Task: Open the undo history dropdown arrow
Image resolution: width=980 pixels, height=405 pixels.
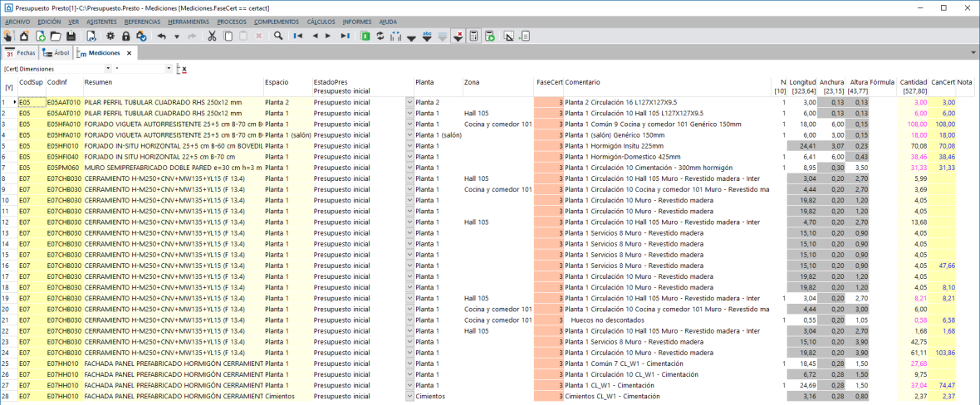Action: (176, 37)
